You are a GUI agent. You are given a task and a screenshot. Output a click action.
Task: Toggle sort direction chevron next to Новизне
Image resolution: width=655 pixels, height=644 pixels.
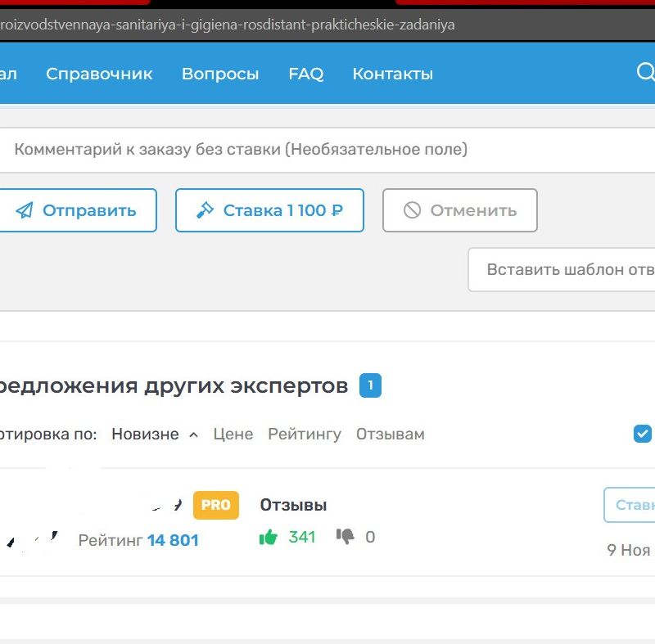(193, 435)
